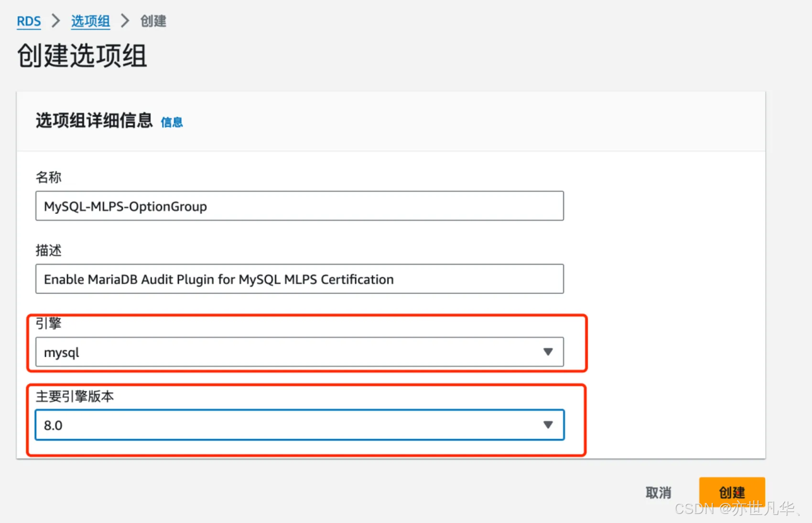Screen dimensions: 812x523
Task: Click the 名称 field label
Action: point(49,177)
